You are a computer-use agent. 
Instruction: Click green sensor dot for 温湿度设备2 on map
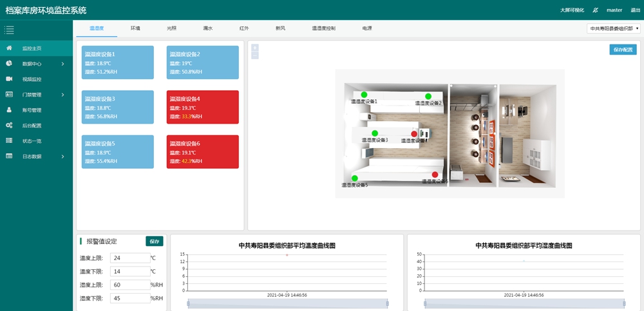428,96
